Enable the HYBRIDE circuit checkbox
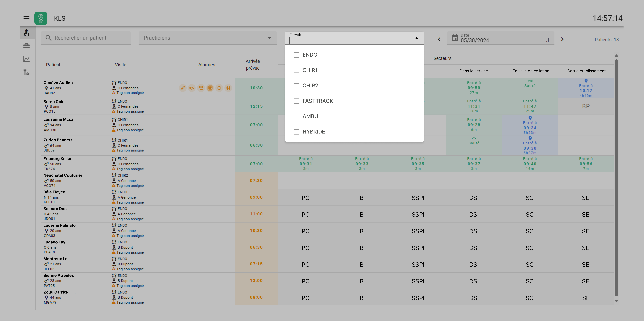This screenshot has width=644, height=321. [297, 132]
